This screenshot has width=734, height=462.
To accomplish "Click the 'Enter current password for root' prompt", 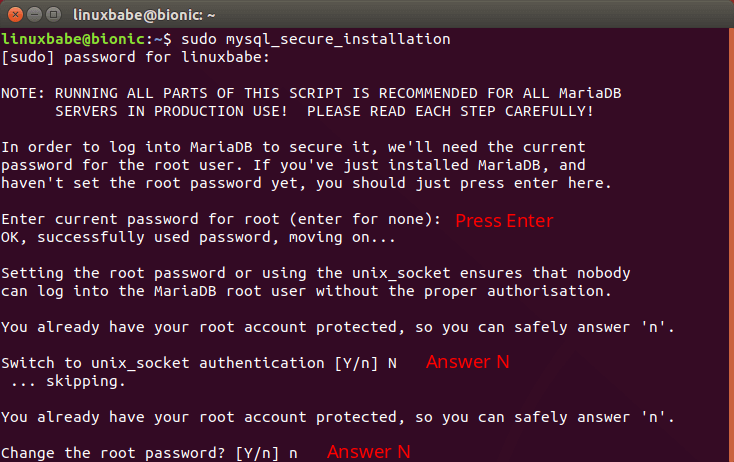I will [221, 219].
